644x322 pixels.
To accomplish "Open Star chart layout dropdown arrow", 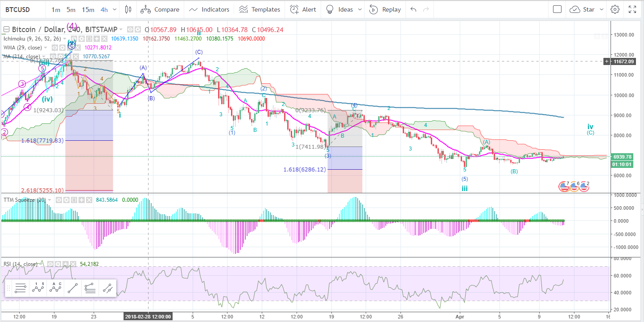I will coord(601,9).
